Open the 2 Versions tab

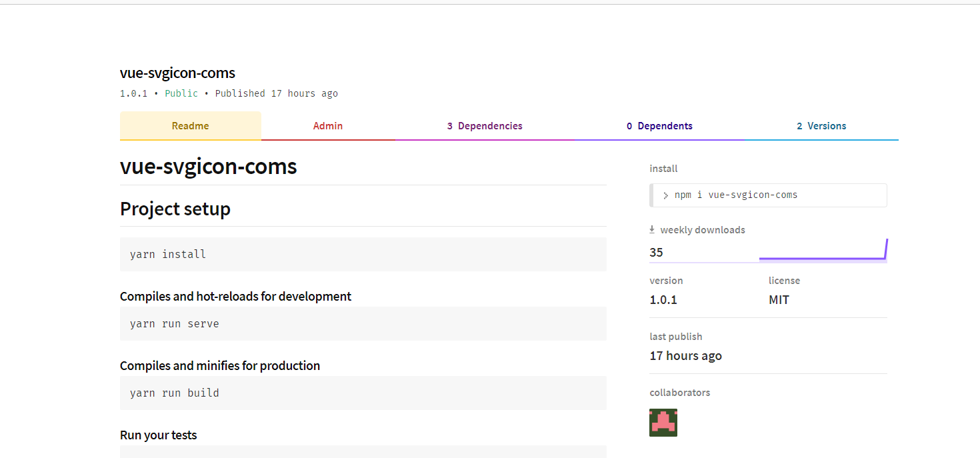click(x=821, y=126)
